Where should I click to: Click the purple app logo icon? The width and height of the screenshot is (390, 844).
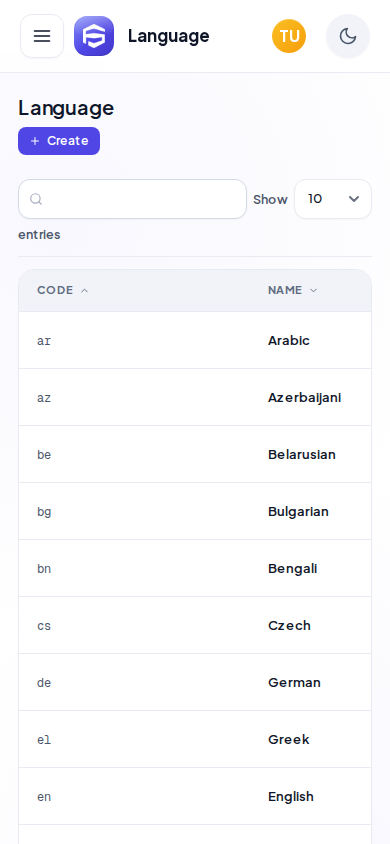click(94, 36)
